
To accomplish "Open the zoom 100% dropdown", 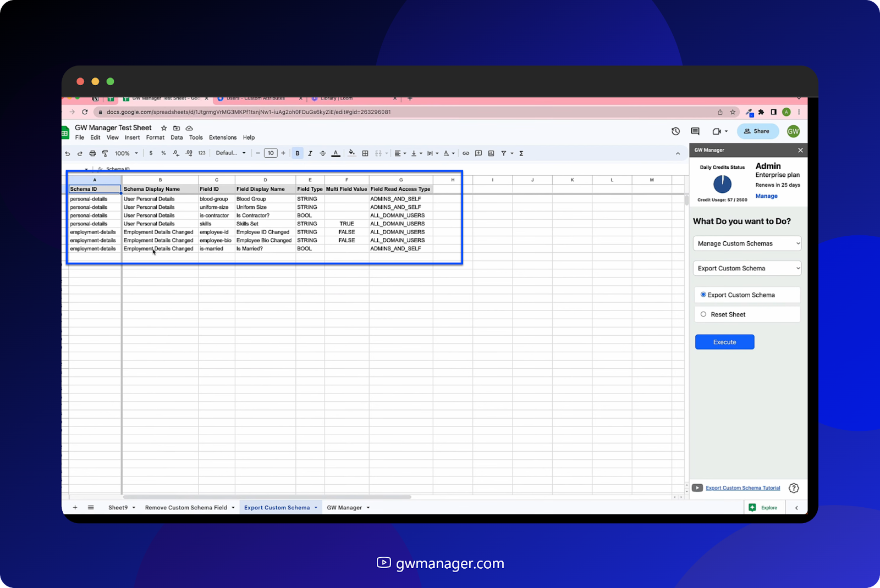I will (127, 153).
